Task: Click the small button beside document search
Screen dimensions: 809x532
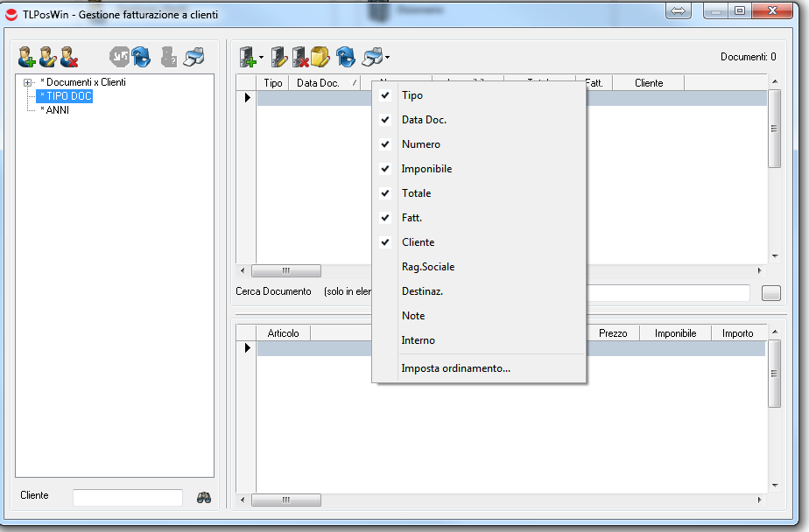Action: point(770,293)
